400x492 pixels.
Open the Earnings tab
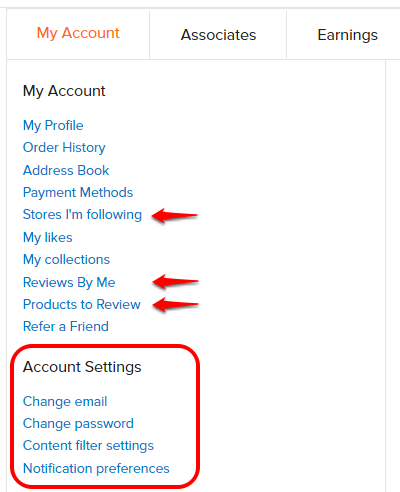[347, 35]
